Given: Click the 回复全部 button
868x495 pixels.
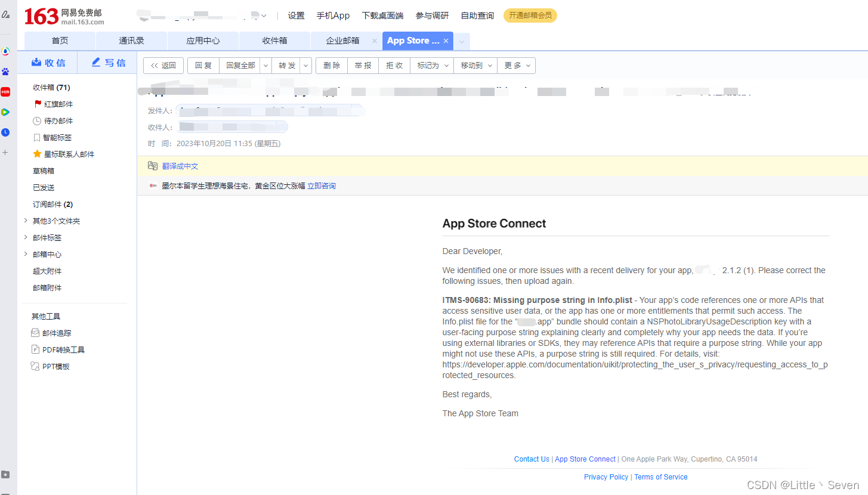Looking at the screenshot, I should 240,66.
